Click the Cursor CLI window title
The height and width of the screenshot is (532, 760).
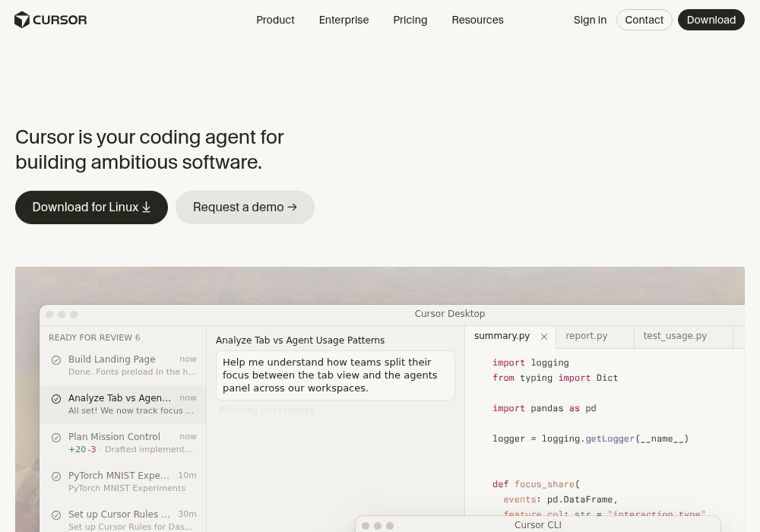[x=538, y=525]
